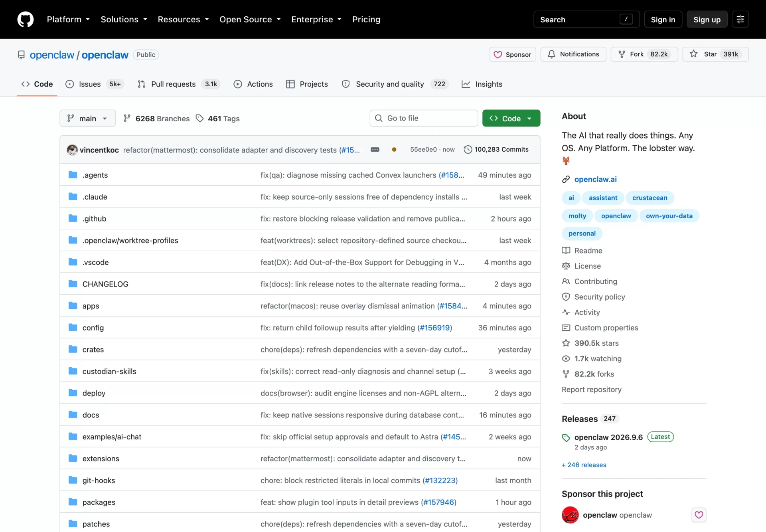Image resolution: width=766 pixels, height=532 pixels.
Task: Open the openclaw sponsor avatar
Action: tap(570, 515)
